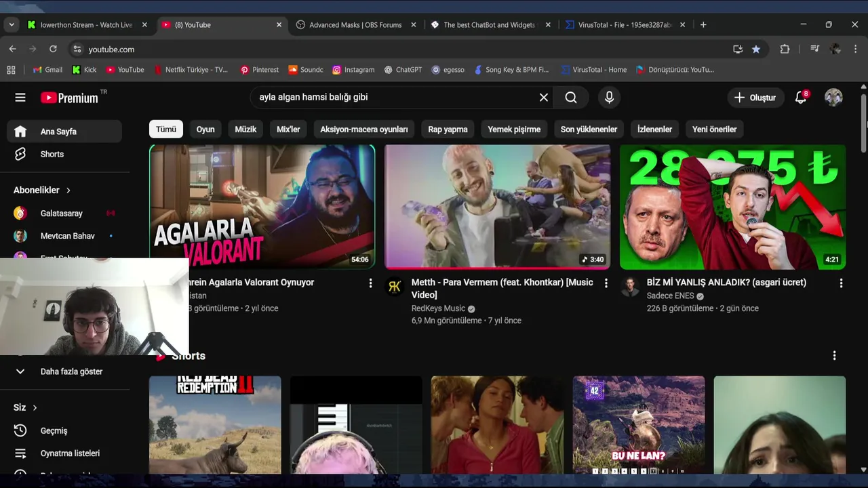Open the VirusTotal - Home bookmark
Viewport: 868px width, 488px height.
pos(593,70)
